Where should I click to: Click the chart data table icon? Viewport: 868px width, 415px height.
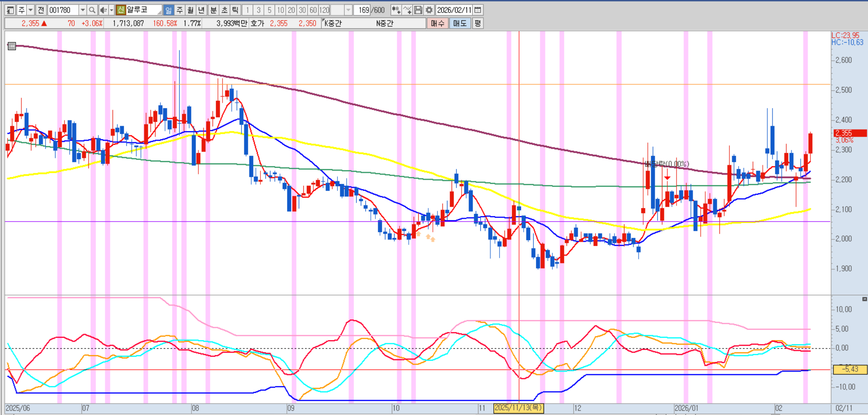[x=12, y=46]
